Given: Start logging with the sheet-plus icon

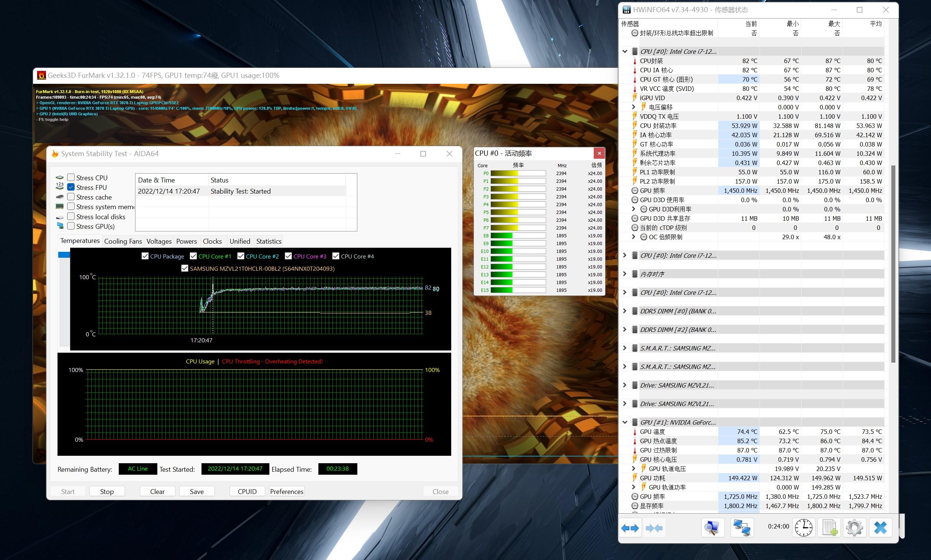Looking at the screenshot, I should (829, 527).
